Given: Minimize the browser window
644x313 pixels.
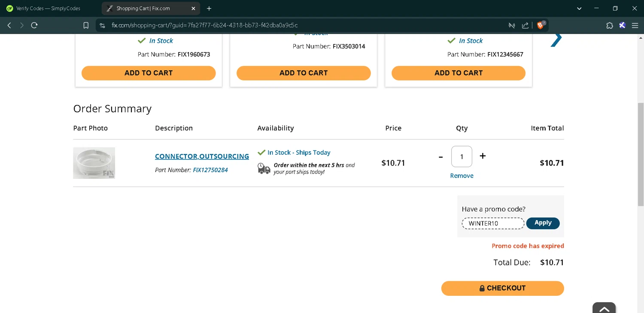Looking at the screenshot, I should pos(597,8).
